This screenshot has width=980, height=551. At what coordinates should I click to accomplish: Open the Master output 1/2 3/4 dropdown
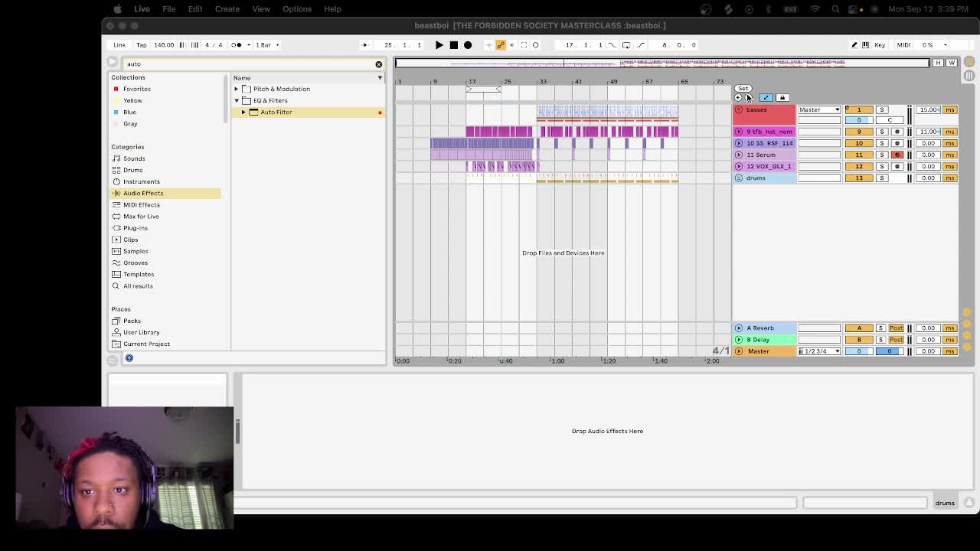click(x=819, y=351)
